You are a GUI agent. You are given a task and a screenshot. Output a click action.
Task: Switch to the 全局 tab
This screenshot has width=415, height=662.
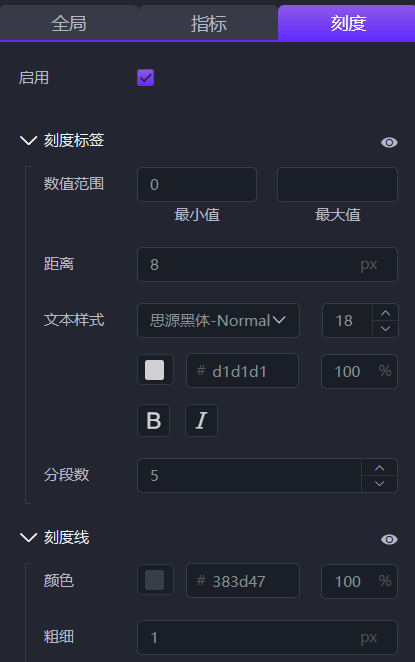(69, 23)
